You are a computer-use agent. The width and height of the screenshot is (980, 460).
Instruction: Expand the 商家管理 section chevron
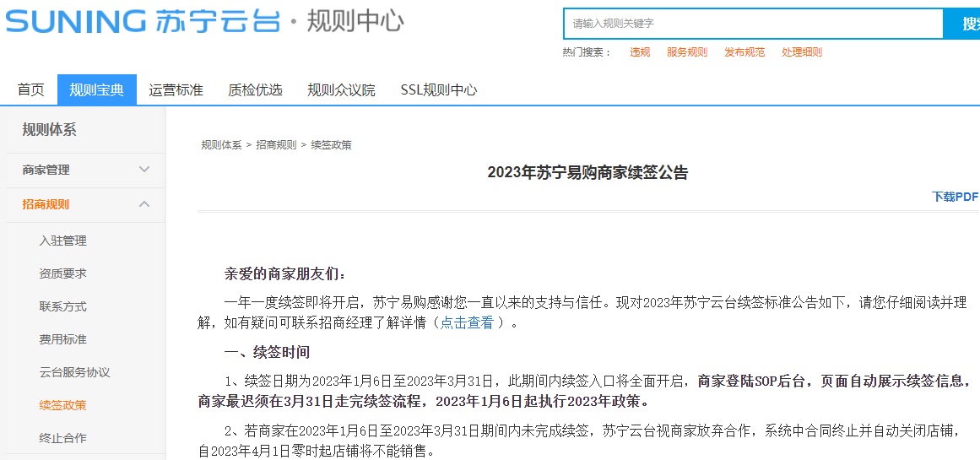pyautogui.click(x=144, y=170)
